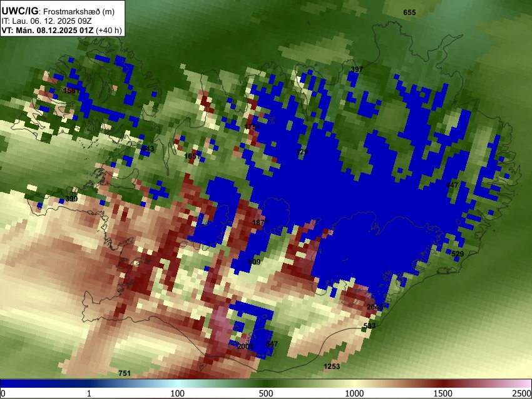Click the color scale label 0
The height and width of the screenshot is (399, 532).
[x=3, y=393]
